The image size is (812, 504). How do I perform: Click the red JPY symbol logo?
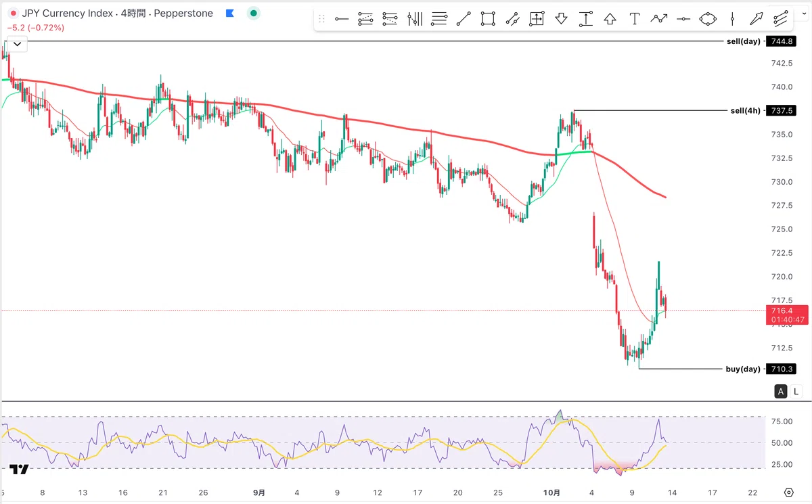pos(13,13)
